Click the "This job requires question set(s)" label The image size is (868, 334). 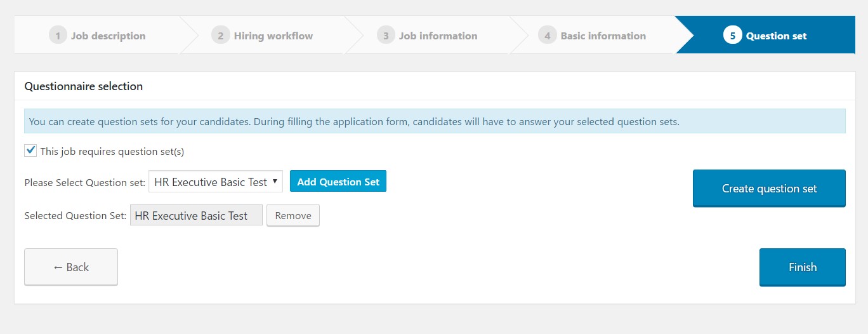pyautogui.click(x=112, y=152)
